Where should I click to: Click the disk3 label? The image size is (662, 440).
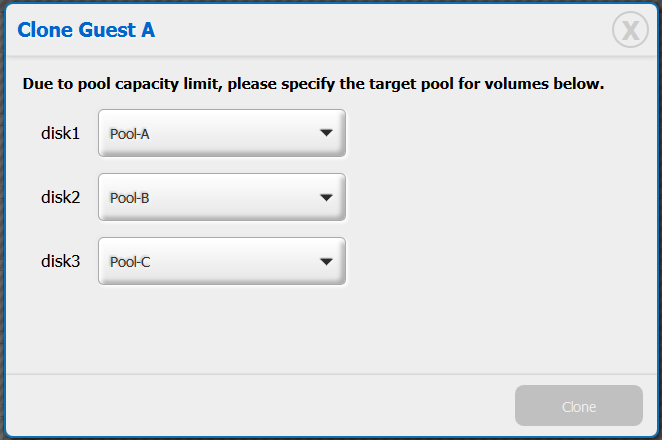coord(60,261)
